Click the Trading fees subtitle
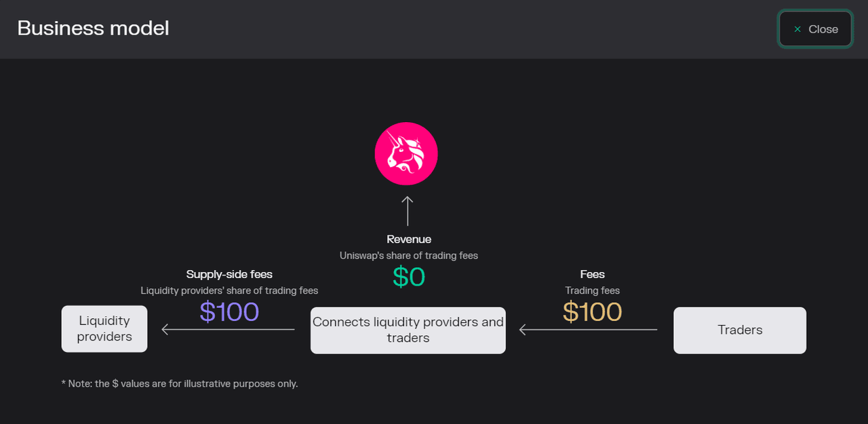Screen dimensions: 868x424 (592, 290)
